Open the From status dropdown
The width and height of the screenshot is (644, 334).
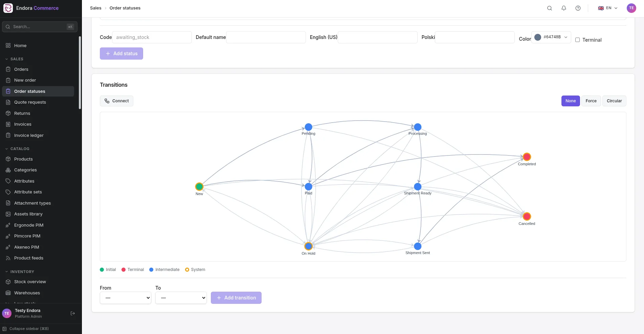pyautogui.click(x=126, y=298)
